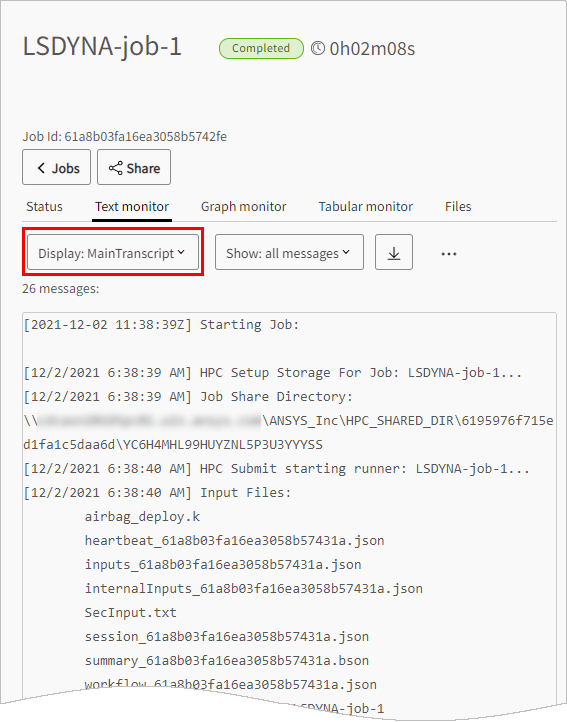
Task: Open the three-dots more options menu
Action: [x=449, y=254]
